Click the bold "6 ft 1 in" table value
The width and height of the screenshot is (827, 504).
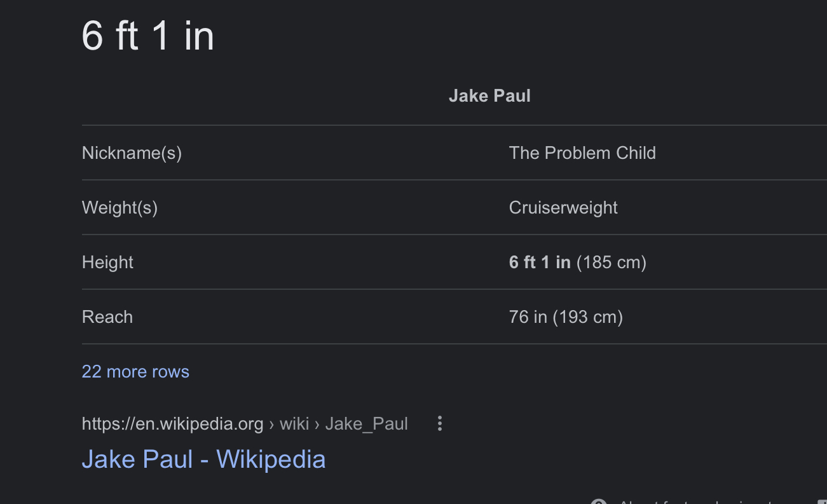(x=540, y=262)
